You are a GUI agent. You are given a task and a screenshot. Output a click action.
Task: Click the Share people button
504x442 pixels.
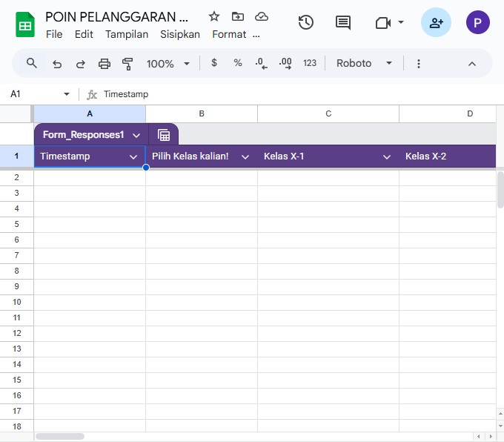436,22
